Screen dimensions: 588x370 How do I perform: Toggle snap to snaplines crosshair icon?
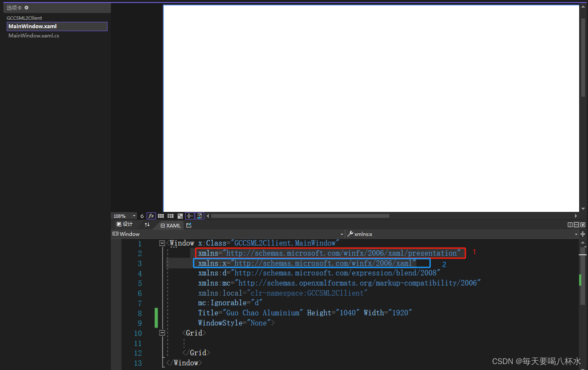pos(189,216)
